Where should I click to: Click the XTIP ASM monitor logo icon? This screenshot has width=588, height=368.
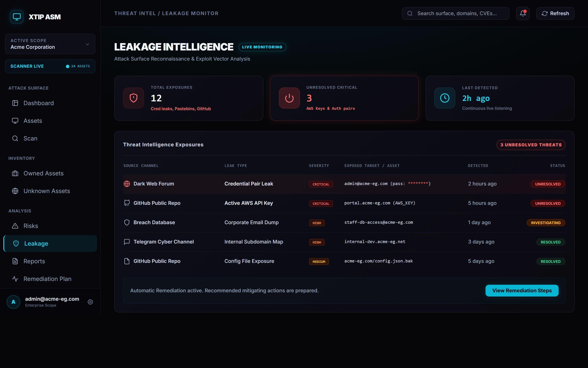(x=17, y=17)
